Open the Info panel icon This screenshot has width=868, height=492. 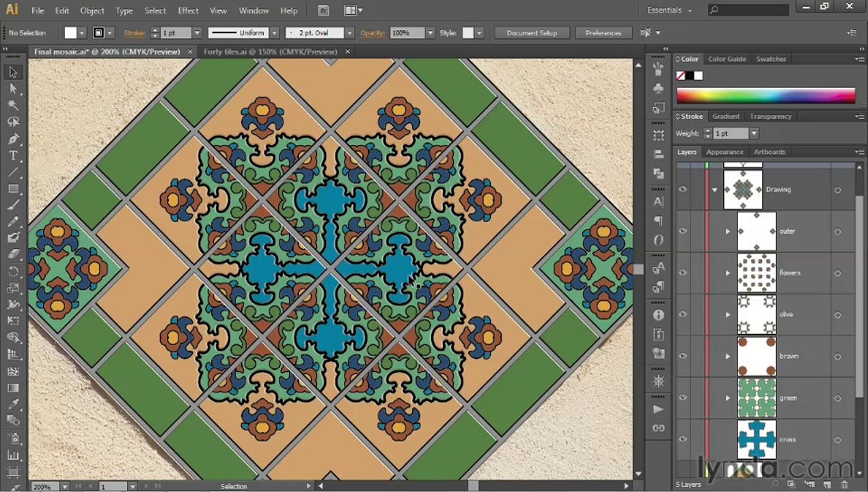[x=658, y=315]
